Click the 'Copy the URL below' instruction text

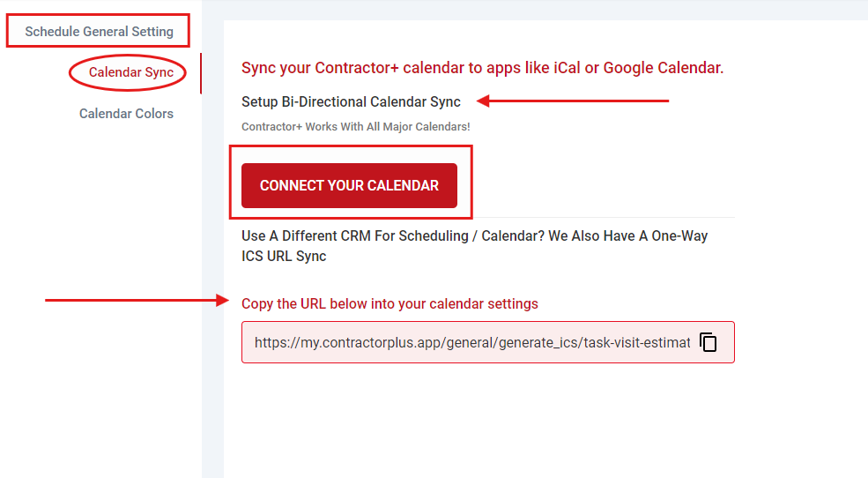[389, 303]
